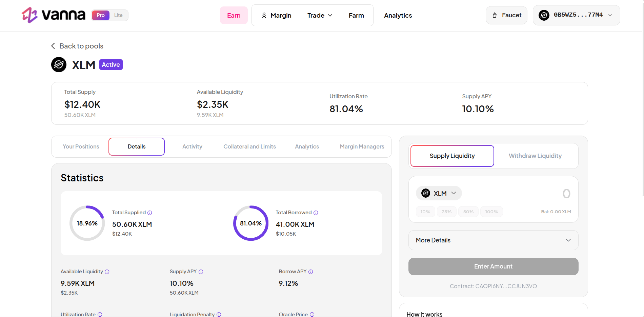
Task: Click the Active status badge
Action: click(111, 64)
